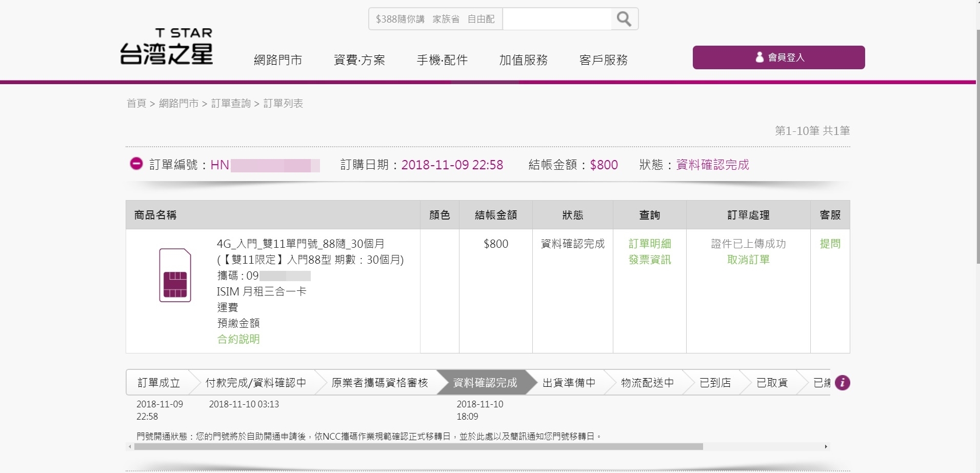This screenshot has height=473, width=980.
Task: Open the 手機‧配件 menu
Action: [x=442, y=60]
